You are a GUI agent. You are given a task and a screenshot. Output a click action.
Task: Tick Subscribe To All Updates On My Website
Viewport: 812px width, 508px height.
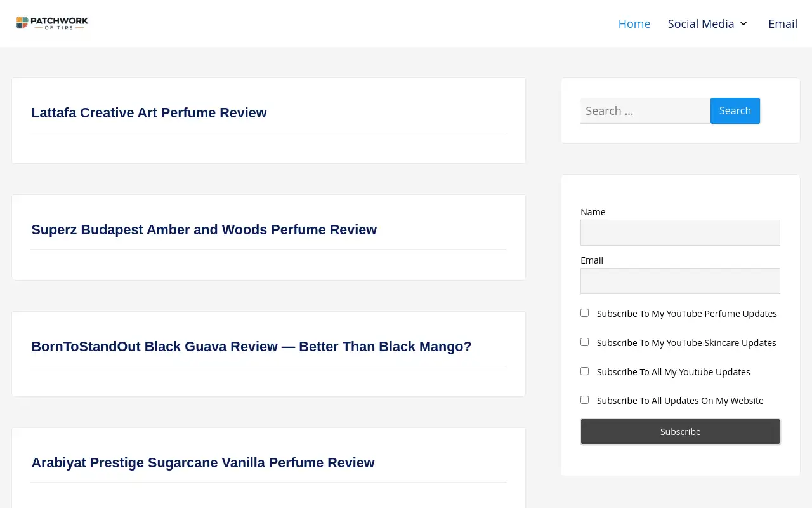tap(584, 400)
